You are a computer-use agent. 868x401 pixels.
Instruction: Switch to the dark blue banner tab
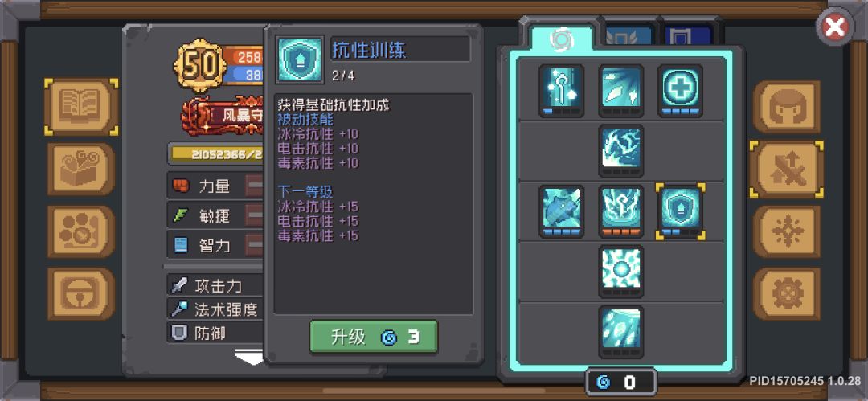tap(687, 36)
